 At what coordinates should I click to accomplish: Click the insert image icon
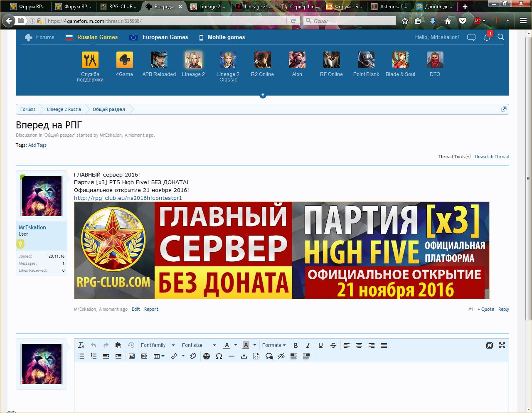point(132,356)
